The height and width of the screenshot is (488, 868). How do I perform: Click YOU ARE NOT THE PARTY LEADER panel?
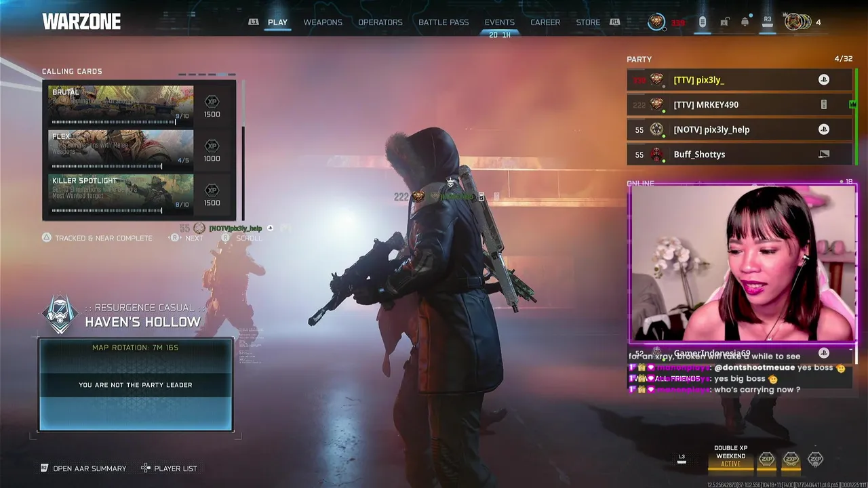[x=136, y=384]
